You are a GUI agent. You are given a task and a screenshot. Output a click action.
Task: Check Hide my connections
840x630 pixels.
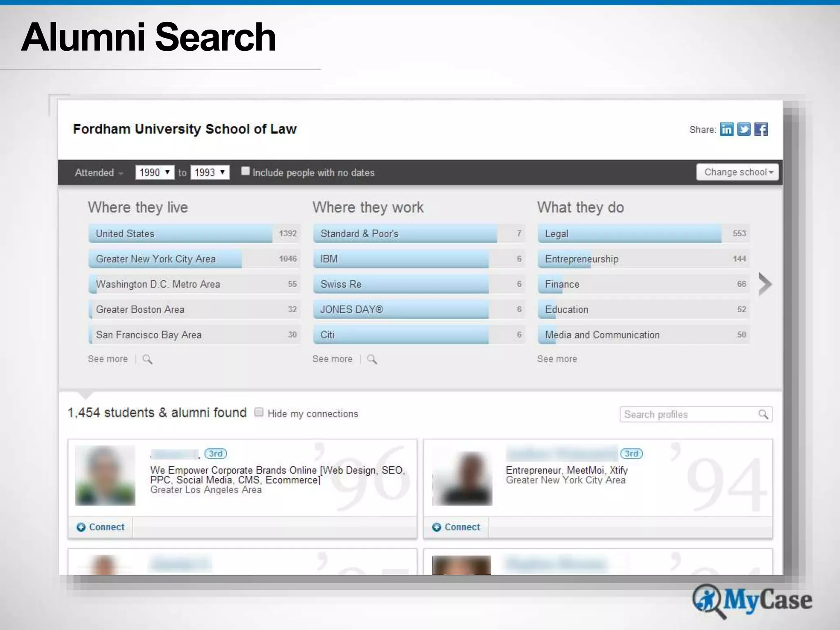(x=259, y=412)
